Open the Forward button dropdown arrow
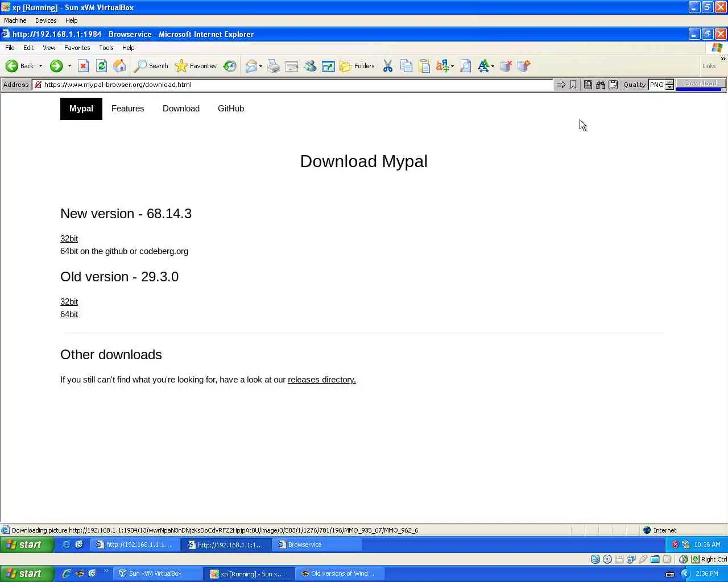The image size is (728, 582). pos(69,66)
